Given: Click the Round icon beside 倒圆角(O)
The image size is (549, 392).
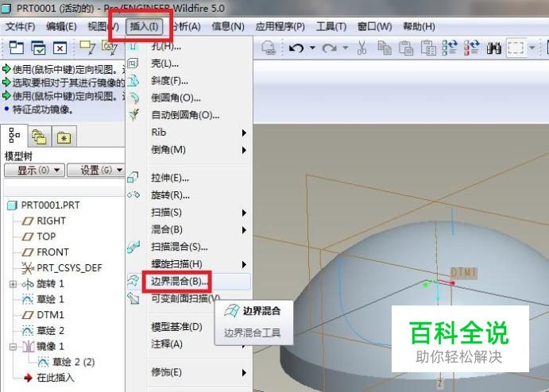Looking at the screenshot, I should [x=133, y=98].
